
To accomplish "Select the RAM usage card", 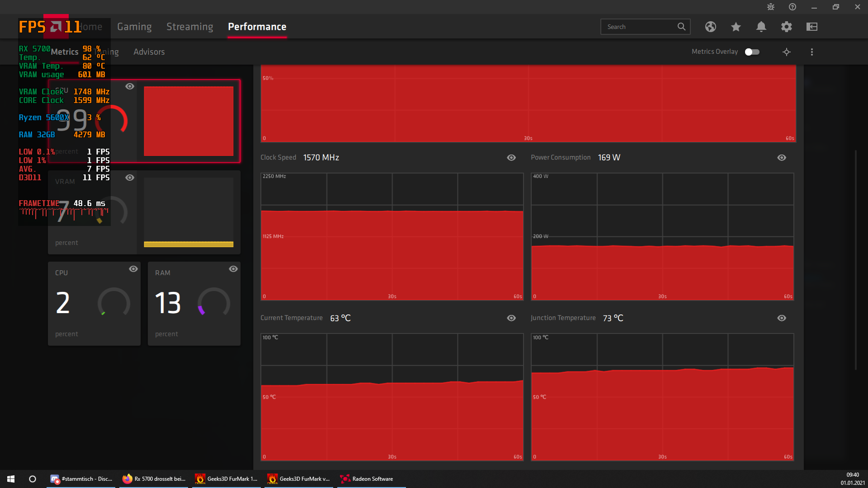I will tap(194, 303).
